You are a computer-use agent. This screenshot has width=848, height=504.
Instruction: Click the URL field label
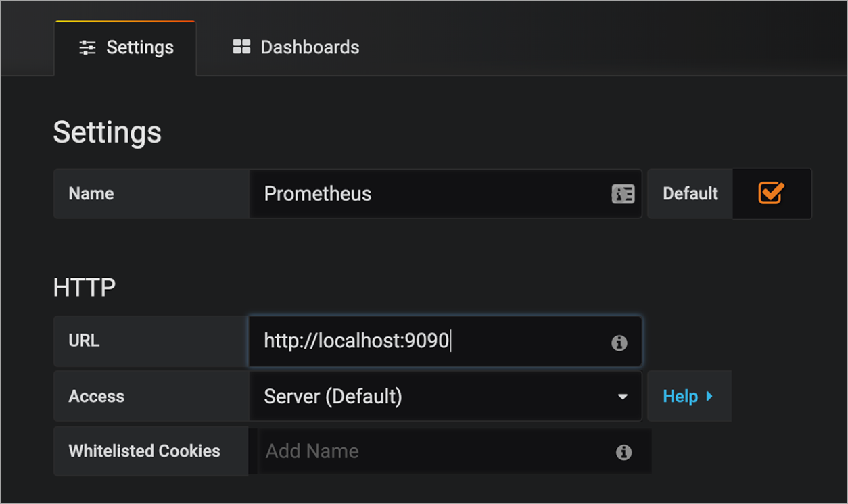pos(84,341)
